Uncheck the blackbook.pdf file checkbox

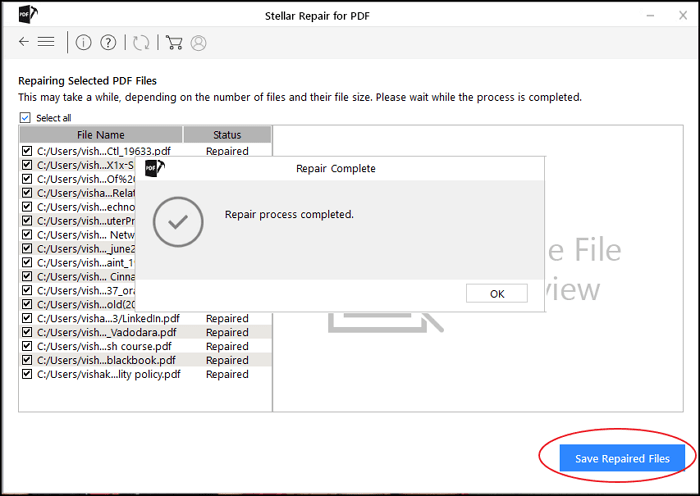pyautogui.click(x=27, y=360)
